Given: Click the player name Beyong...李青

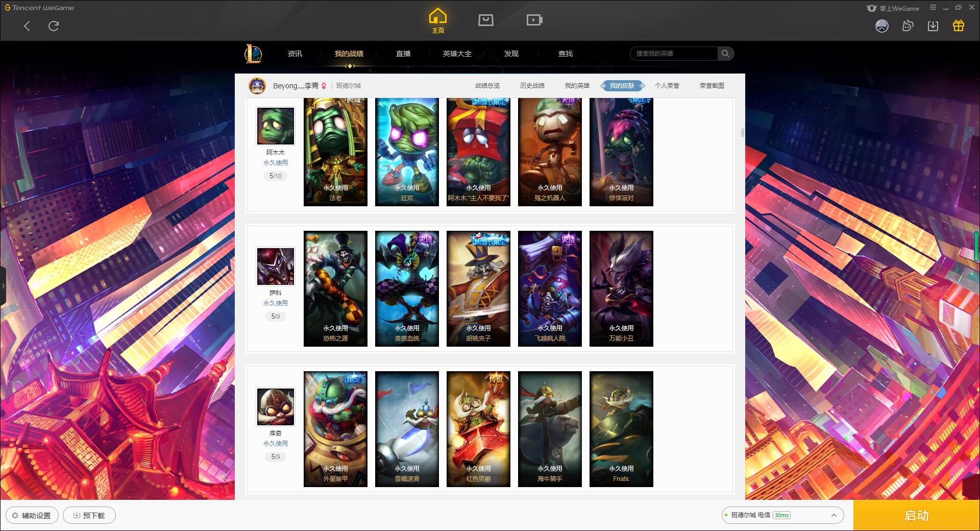Looking at the screenshot, I should pos(296,86).
